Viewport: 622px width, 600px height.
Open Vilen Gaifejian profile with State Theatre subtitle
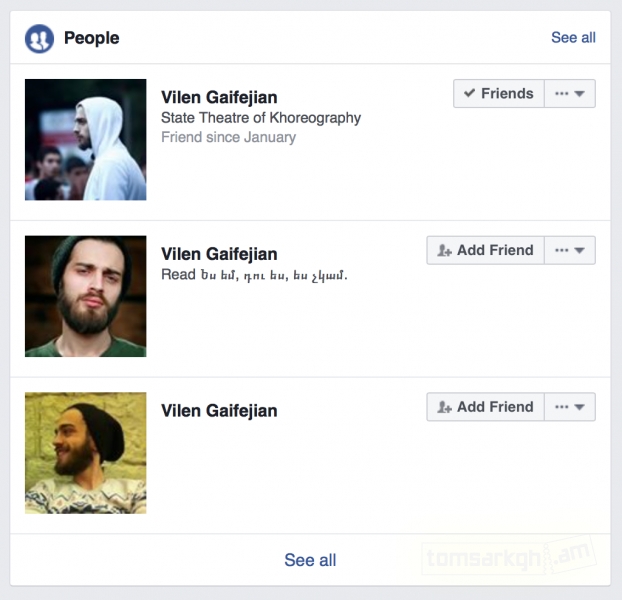pyautogui.click(x=219, y=97)
